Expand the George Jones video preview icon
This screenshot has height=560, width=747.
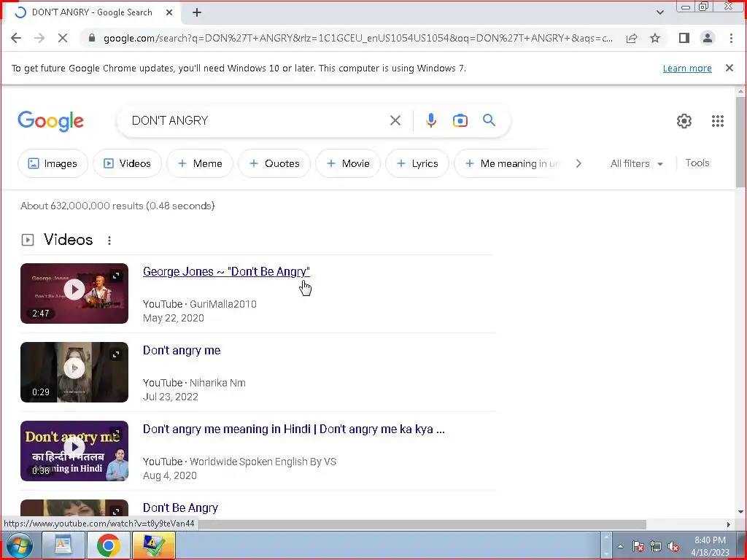[116, 276]
